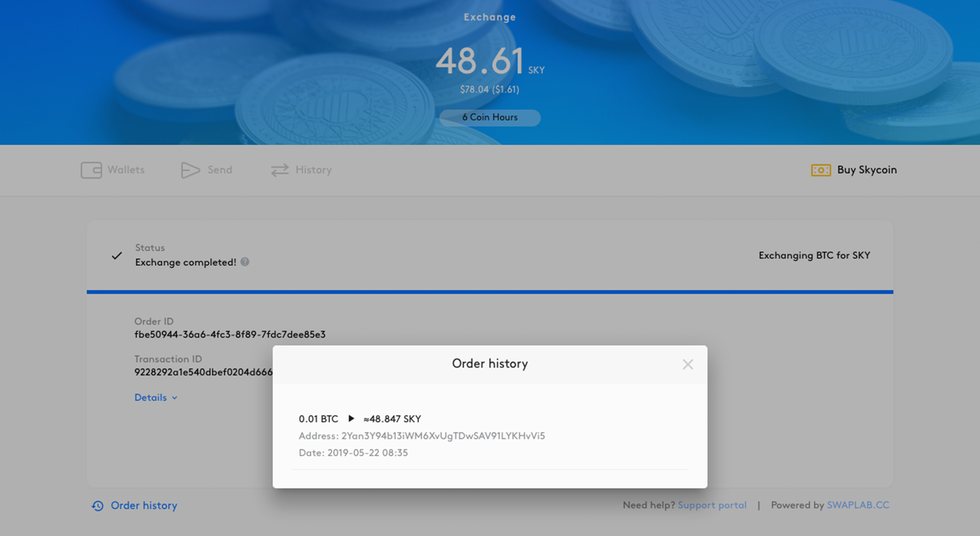
Task: Click the arrow icon between BTC and SKY amounts
Action: tap(351, 419)
